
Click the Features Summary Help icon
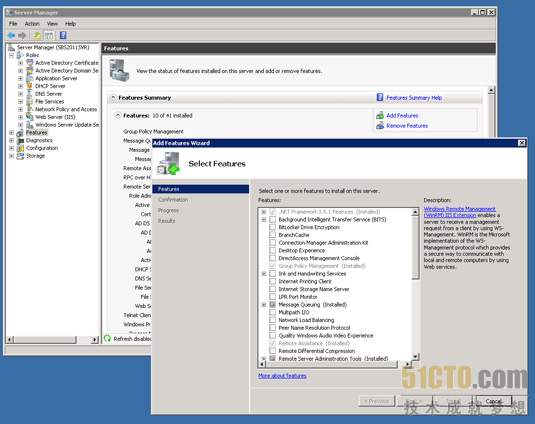tap(380, 98)
